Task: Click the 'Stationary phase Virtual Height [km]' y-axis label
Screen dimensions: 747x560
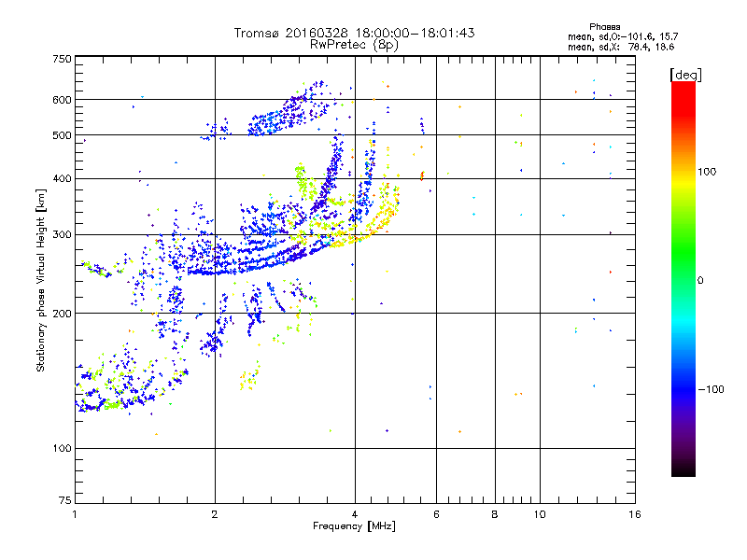Action: pos(40,280)
